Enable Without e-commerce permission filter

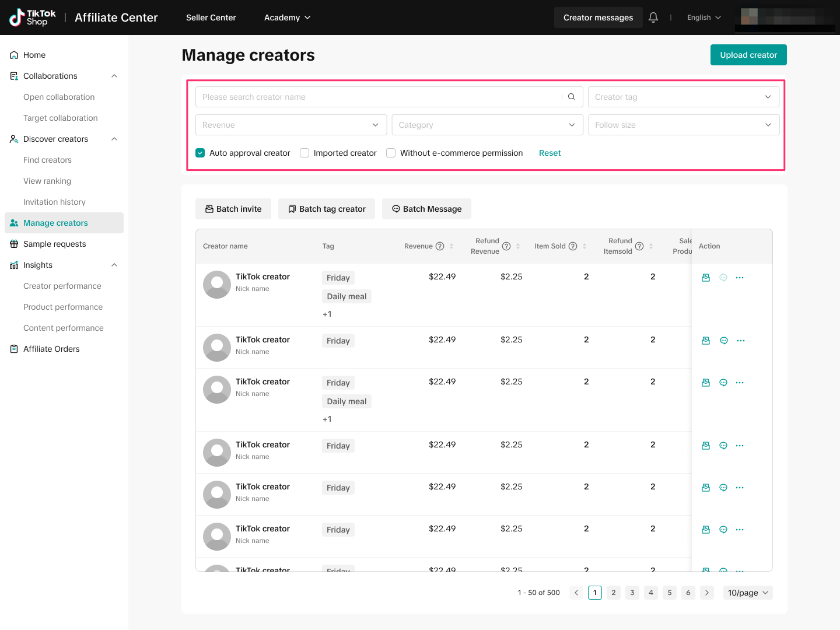pos(391,153)
